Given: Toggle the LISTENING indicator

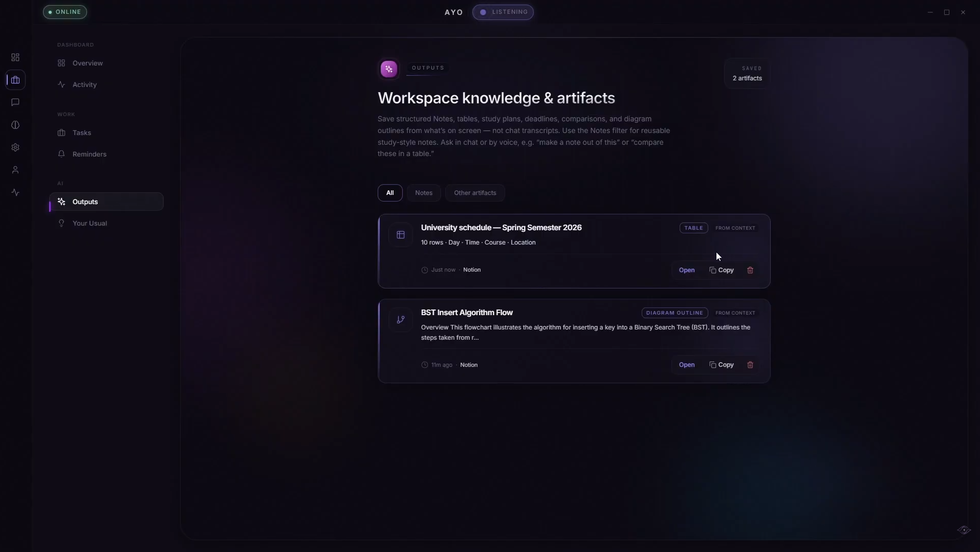Looking at the screenshot, I should tap(503, 12).
